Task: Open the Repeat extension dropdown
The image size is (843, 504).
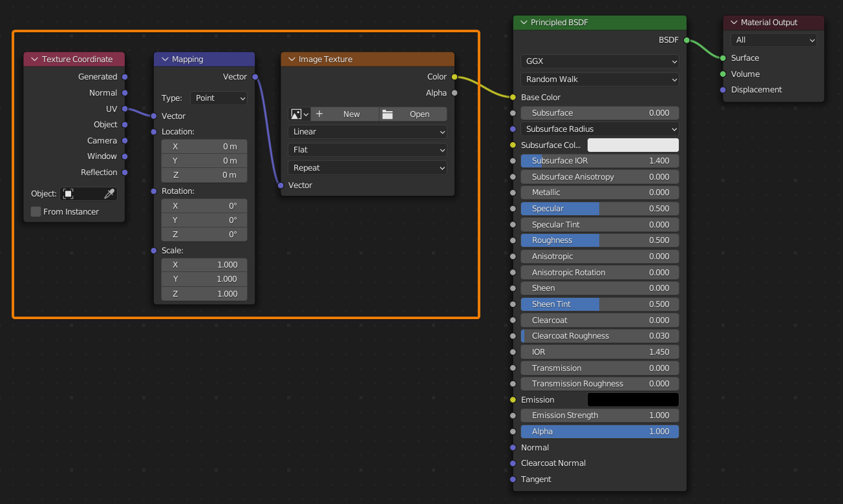Action: click(x=367, y=168)
